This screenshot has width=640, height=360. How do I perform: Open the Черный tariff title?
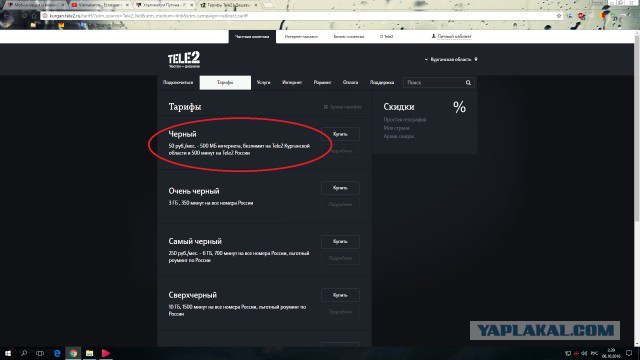click(x=182, y=134)
